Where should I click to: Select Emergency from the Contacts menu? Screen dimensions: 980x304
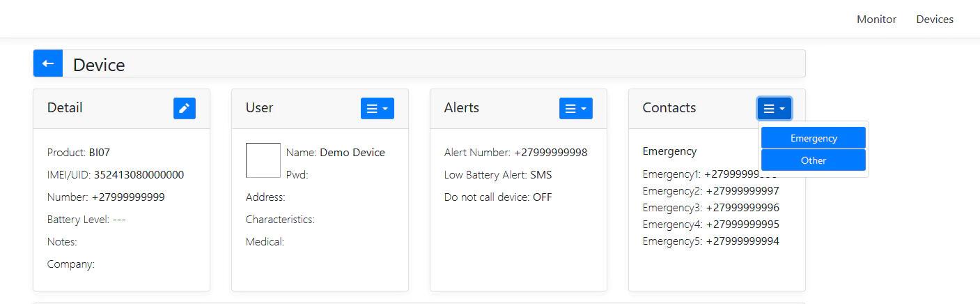813,138
